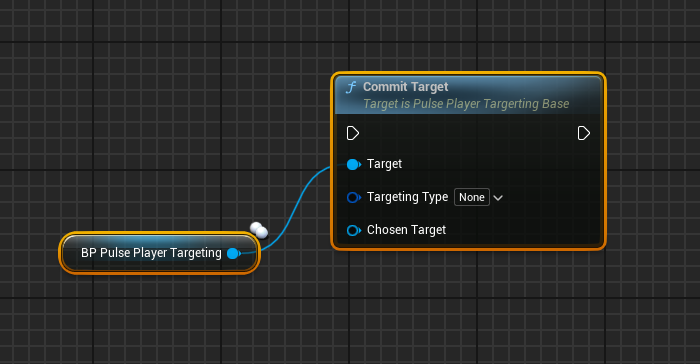Click the Target pin label
700x364 pixels.
click(x=384, y=164)
